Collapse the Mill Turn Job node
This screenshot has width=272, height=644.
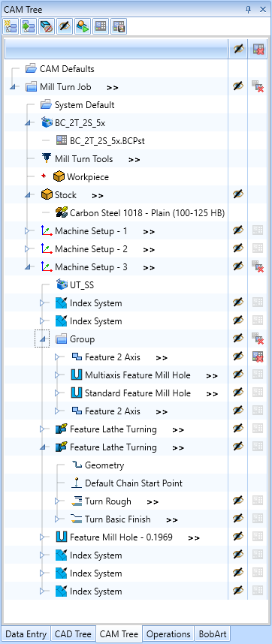tap(12, 87)
